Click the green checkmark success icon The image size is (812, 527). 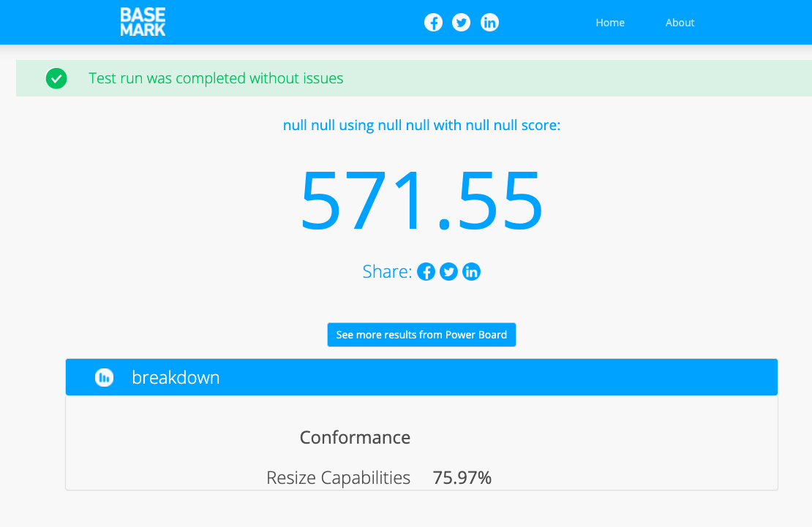click(x=56, y=78)
